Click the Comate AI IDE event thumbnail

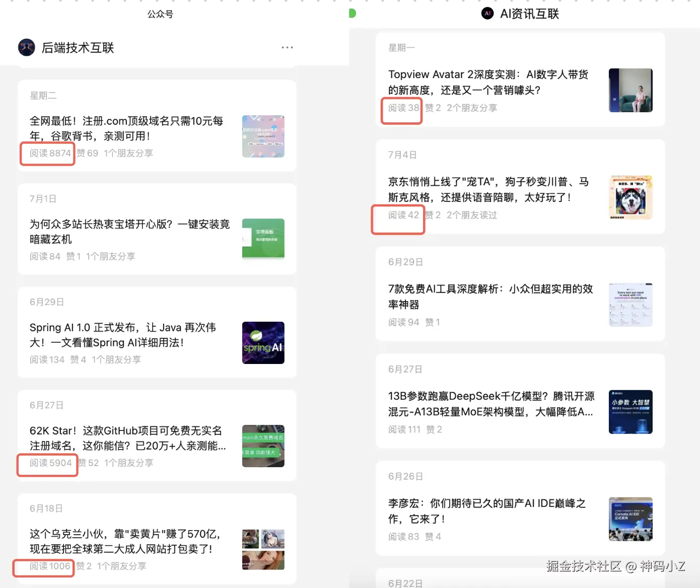pos(631,519)
